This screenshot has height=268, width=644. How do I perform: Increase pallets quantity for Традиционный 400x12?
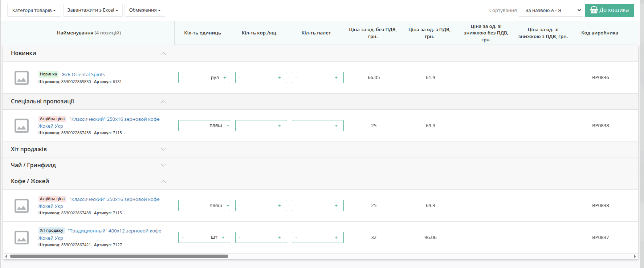click(x=336, y=238)
